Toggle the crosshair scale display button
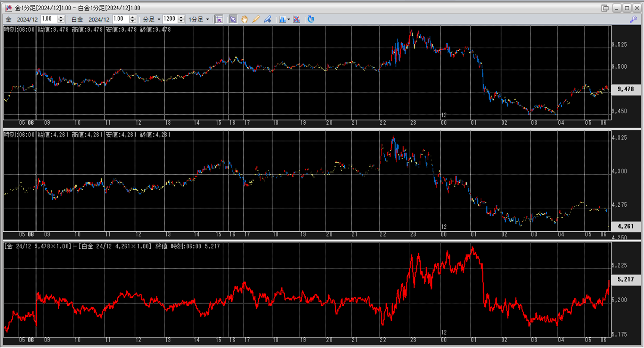Screen dimensions: 644x348 [219, 19]
